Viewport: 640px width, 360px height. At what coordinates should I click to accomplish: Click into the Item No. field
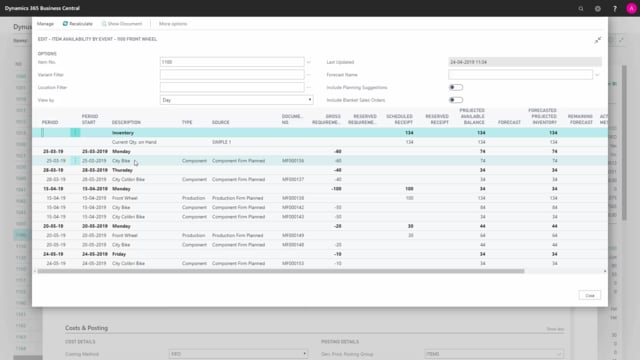(x=232, y=62)
